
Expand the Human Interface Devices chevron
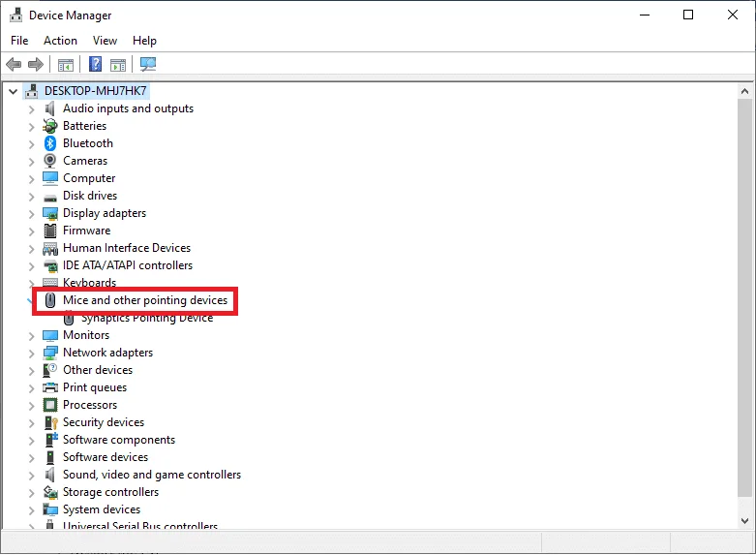tap(31, 249)
